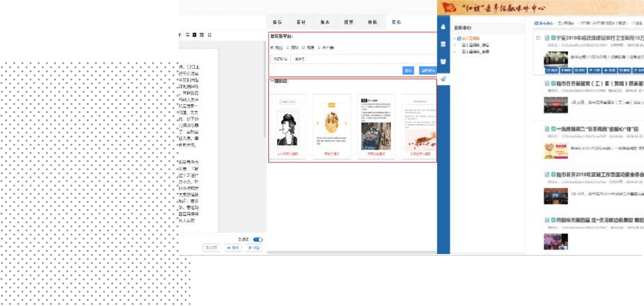This screenshot has height=306, width=644.
Task: Expand the third tree node under 发布中心
Action: tap(455, 52)
